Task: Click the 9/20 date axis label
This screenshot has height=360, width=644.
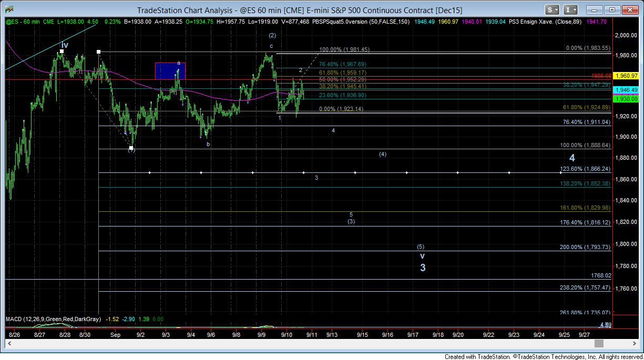Action: point(457,334)
